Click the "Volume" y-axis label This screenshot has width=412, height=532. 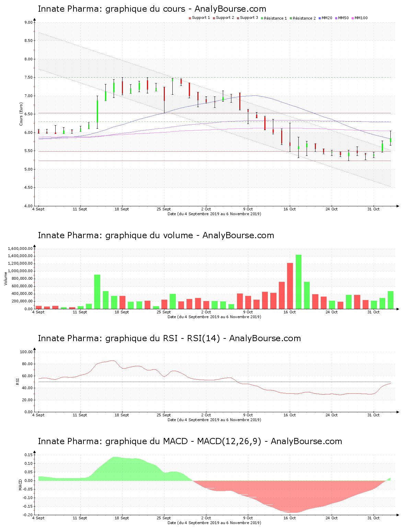5,279
